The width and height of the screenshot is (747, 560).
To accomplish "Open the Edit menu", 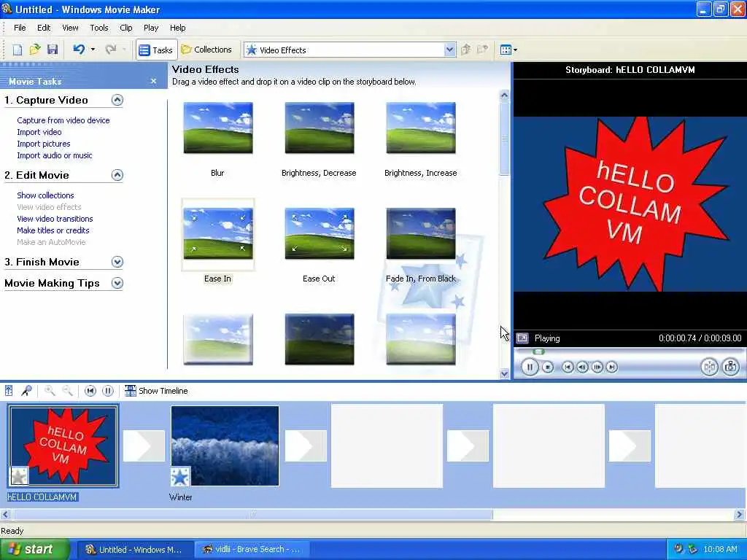I will click(x=44, y=28).
